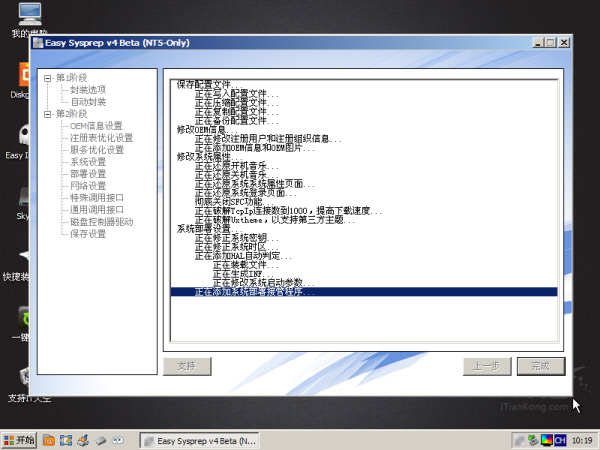This screenshot has width=600, height=450.
Task: Select 保存设置 in the tree
Action: click(88, 234)
